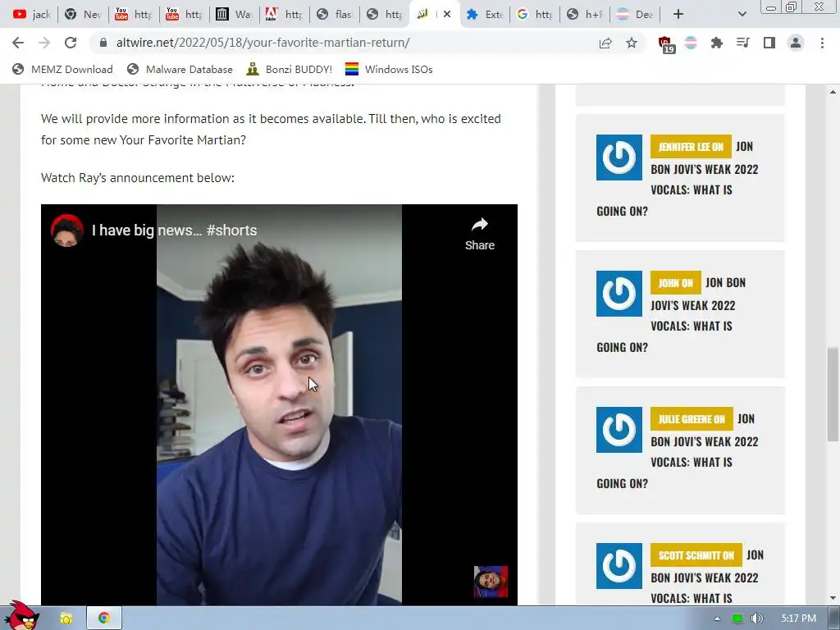840x630 pixels.
Task: Open Windows ISOs bookmark
Action: pos(389,69)
